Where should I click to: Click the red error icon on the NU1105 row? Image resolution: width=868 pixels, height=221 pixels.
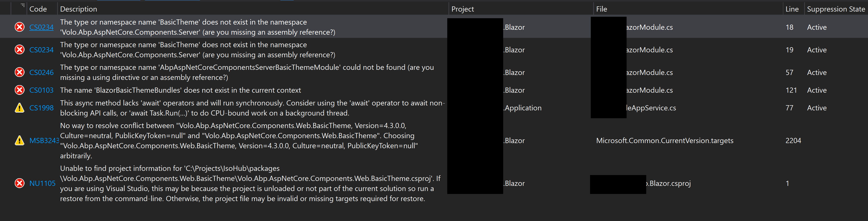pos(19,183)
